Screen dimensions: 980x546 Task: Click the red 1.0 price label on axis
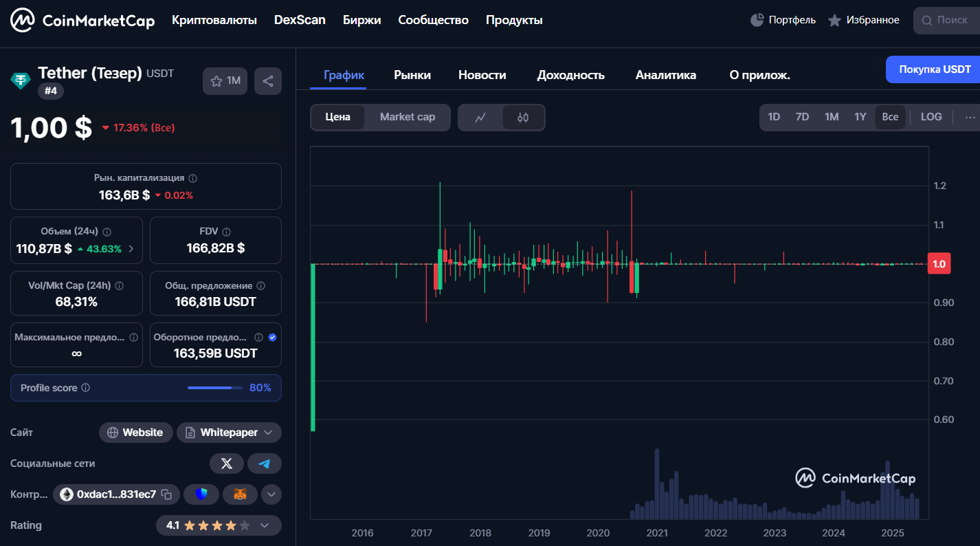click(939, 264)
